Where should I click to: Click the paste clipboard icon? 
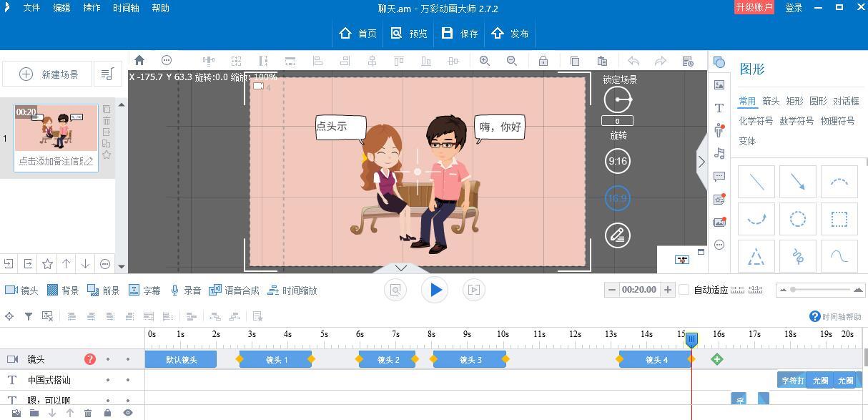[602, 61]
